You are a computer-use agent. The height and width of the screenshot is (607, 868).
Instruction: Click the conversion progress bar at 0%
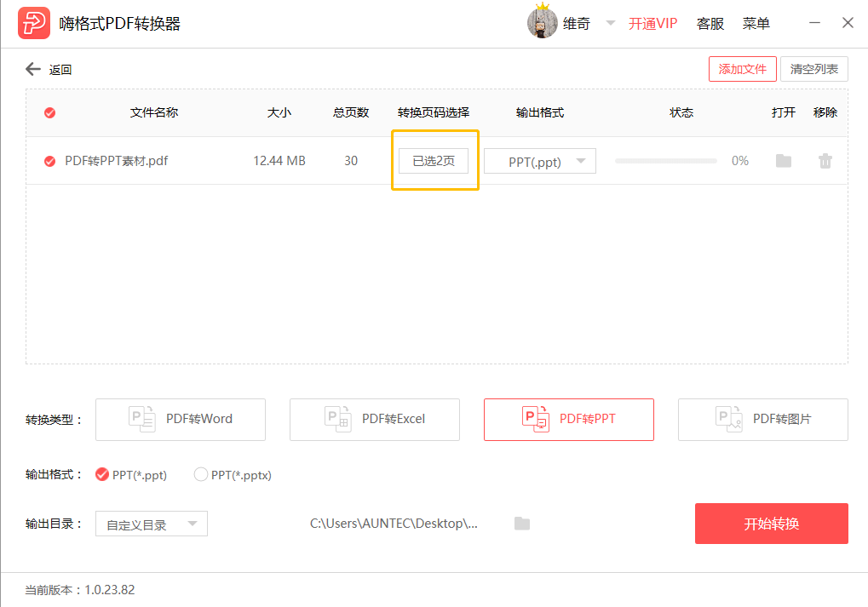pos(665,161)
